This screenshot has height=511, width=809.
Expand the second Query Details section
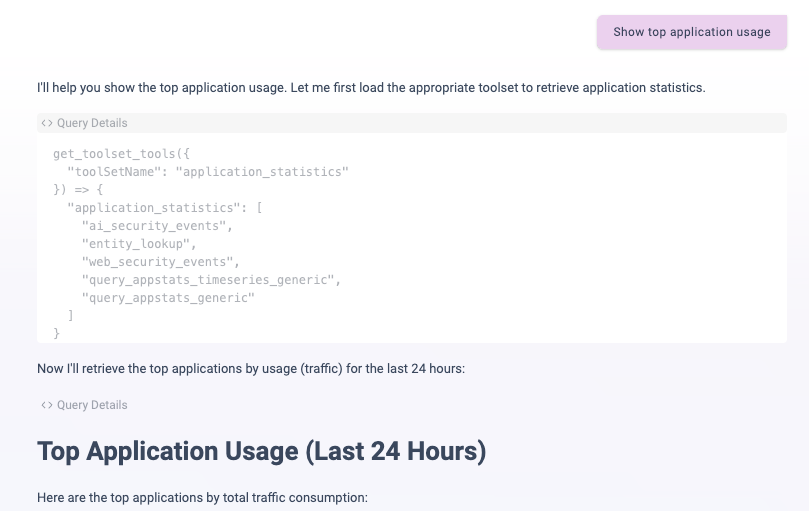84,405
